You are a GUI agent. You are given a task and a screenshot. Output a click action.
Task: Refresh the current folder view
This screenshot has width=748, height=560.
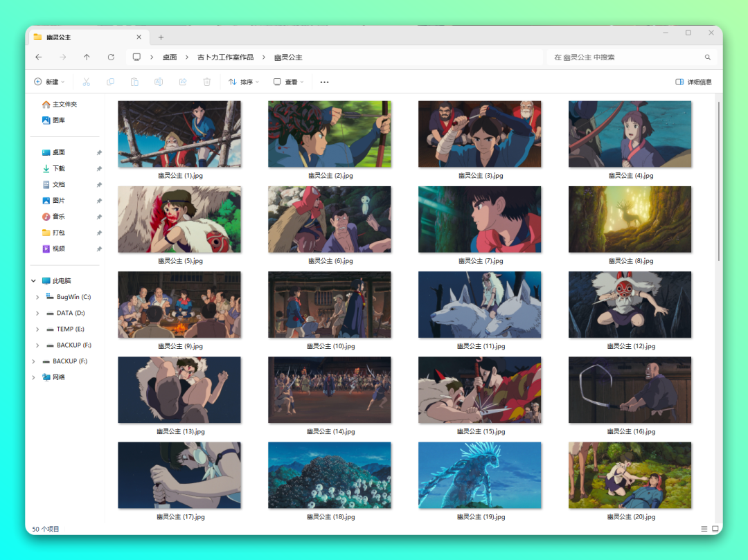(x=111, y=57)
